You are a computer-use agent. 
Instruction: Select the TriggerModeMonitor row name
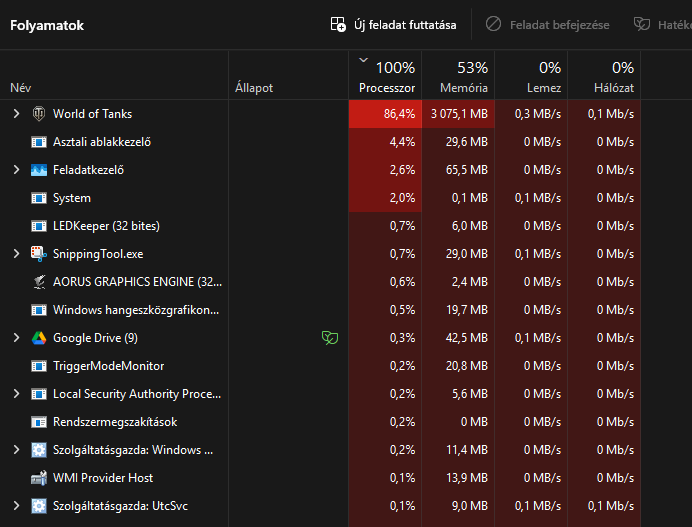point(109,366)
